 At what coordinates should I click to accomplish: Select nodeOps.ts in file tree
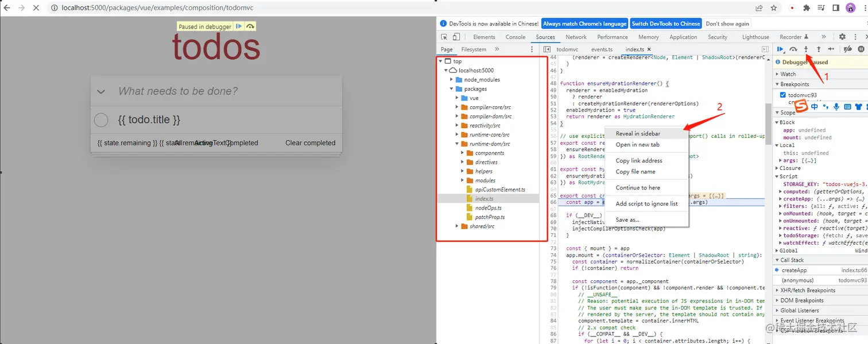point(488,208)
